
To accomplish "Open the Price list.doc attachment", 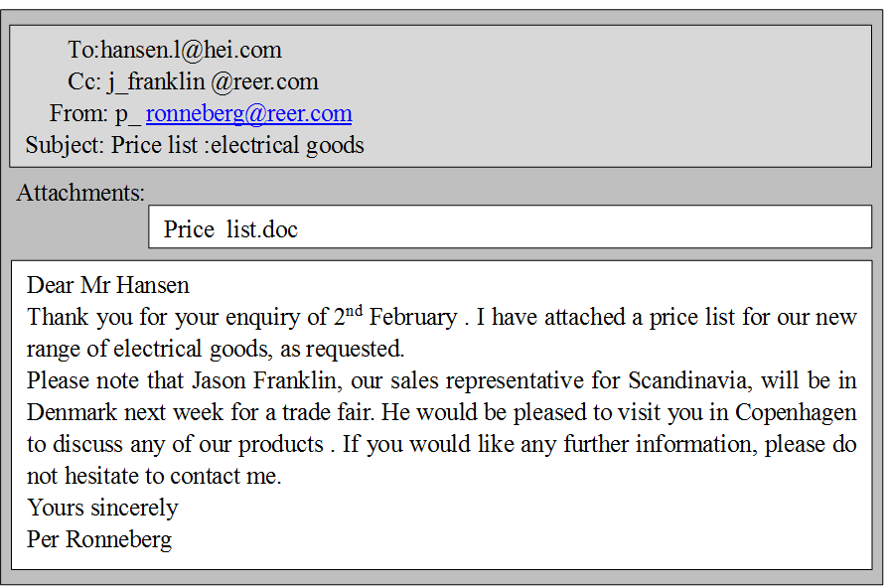I will [230, 229].
